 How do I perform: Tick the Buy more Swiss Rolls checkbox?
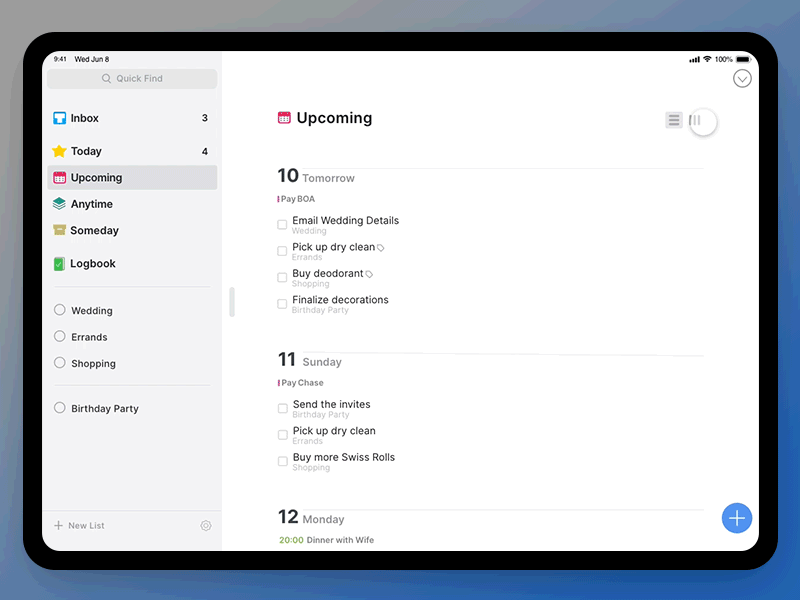[x=283, y=461]
